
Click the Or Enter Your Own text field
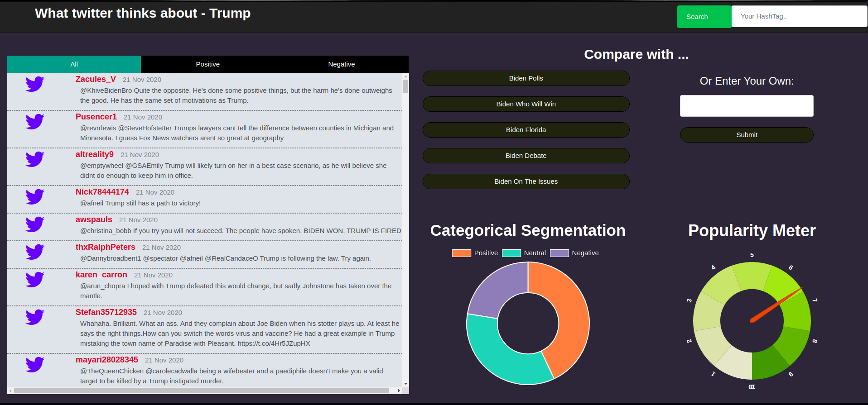click(747, 106)
